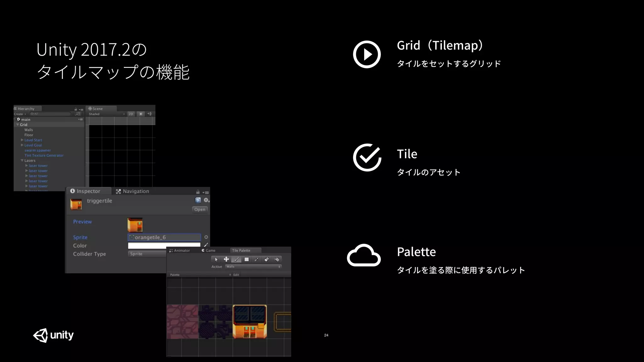
Task: Click the orangetile_6 Sprite field
Action: [164, 237]
